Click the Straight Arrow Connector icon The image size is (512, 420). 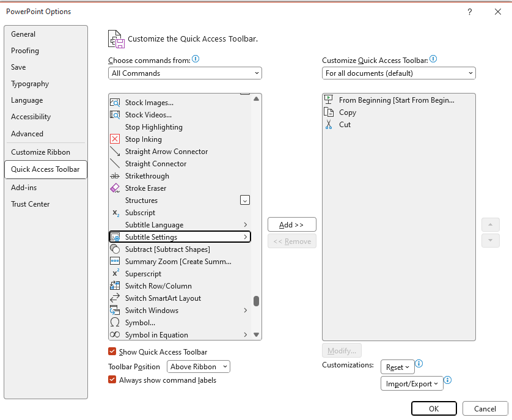115,152
